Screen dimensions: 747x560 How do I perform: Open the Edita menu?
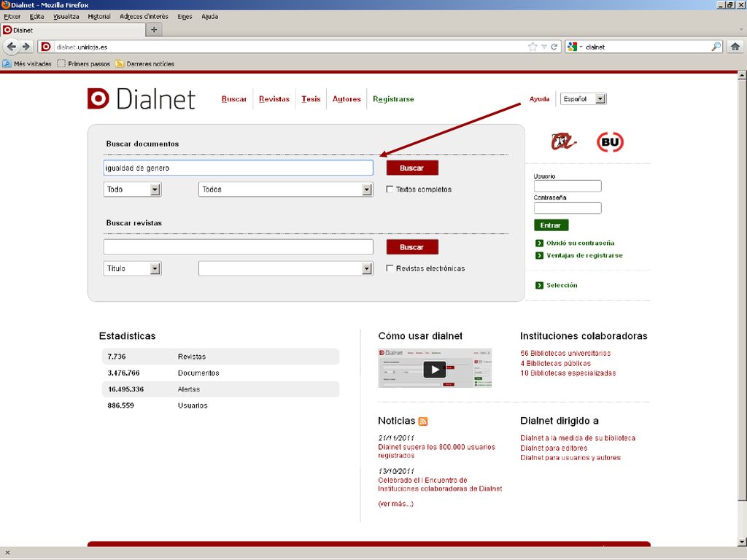pyautogui.click(x=36, y=17)
